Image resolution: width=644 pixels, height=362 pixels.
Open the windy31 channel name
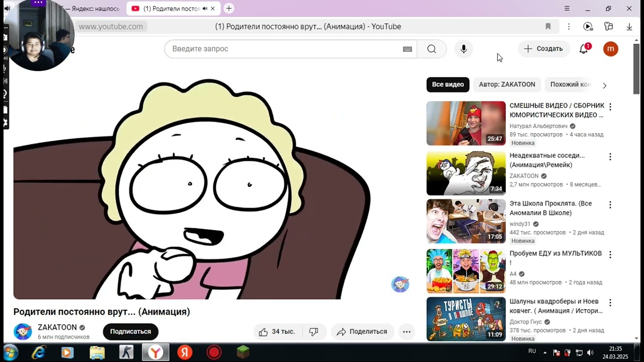[x=520, y=224]
